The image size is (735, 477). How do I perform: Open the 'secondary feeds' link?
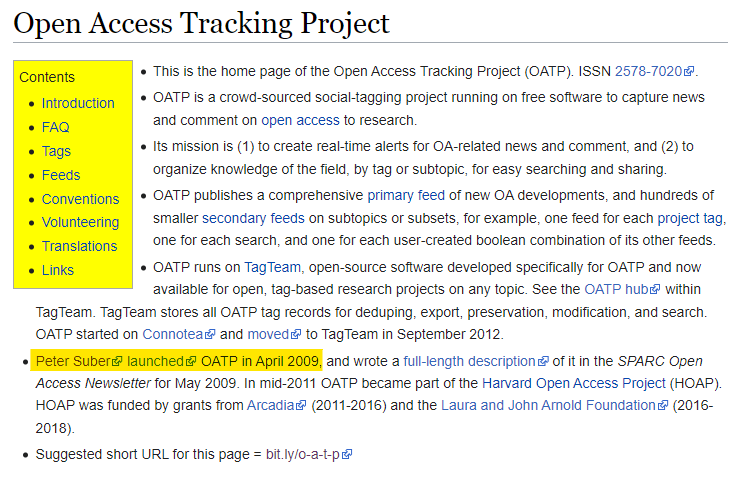pos(253,218)
